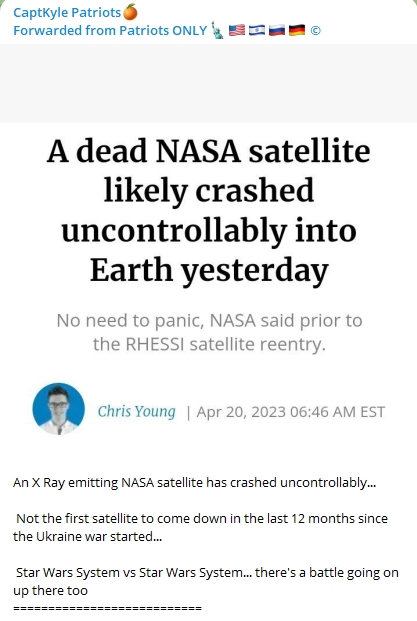Click the United States flag emoji

237,30
